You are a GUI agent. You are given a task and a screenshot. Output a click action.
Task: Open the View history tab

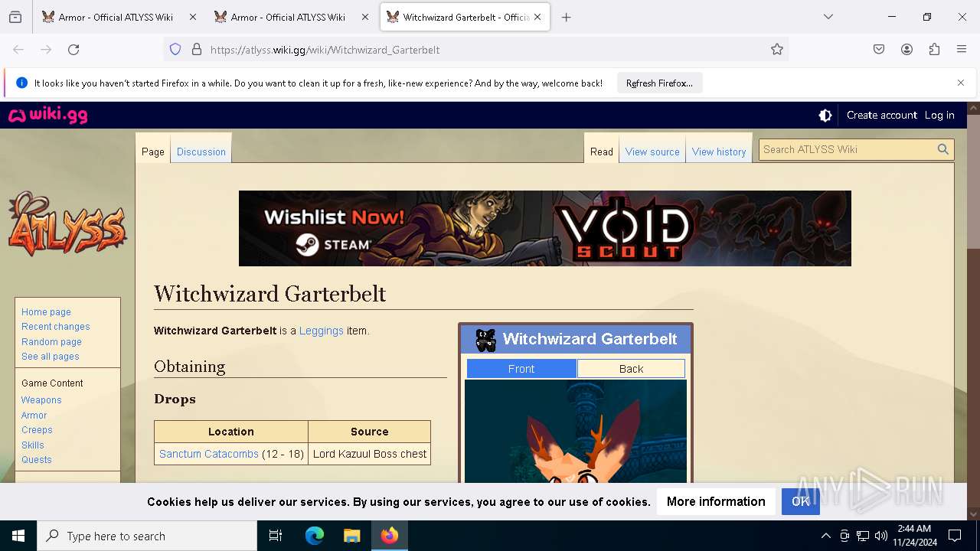coord(719,152)
